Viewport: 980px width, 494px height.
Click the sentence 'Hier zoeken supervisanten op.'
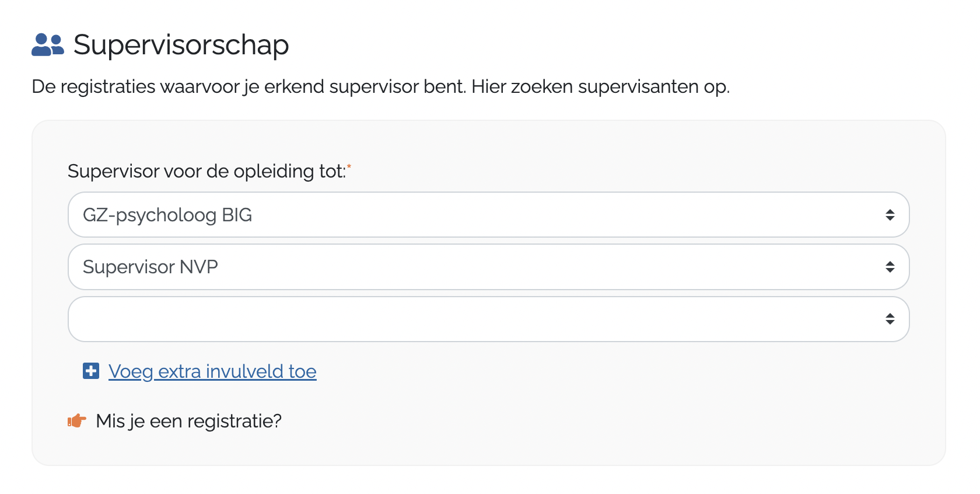pos(600,86)
